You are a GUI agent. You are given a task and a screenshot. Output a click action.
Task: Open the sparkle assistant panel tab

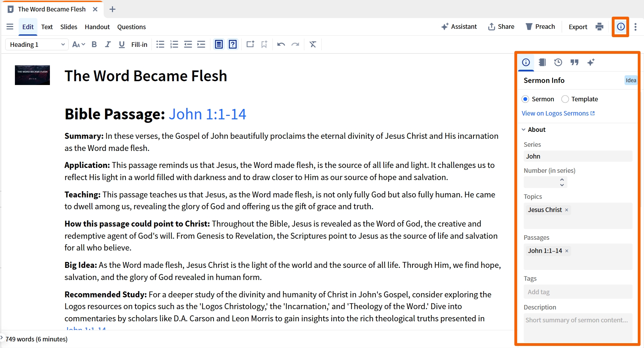591,62
